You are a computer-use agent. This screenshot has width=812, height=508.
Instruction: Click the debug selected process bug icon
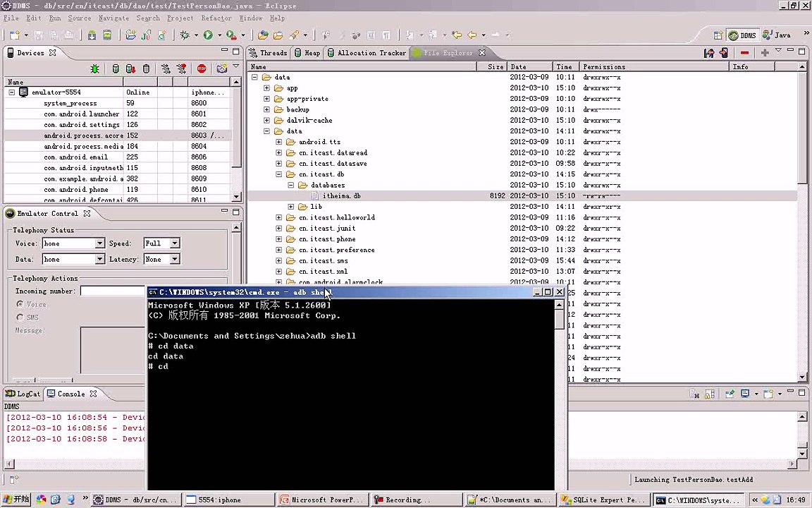tap(94, 68)
